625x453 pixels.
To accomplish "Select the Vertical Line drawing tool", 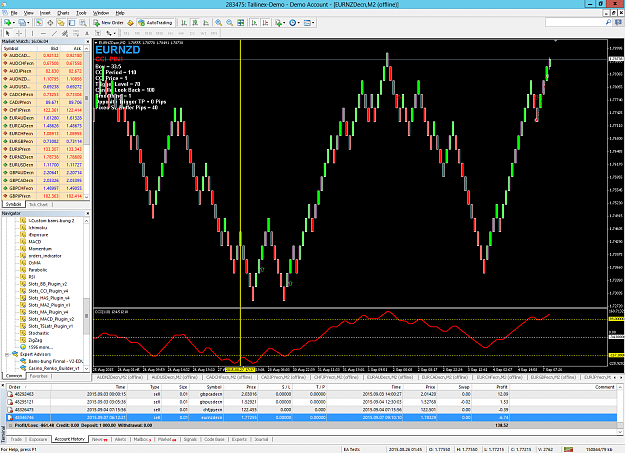I will (x=32, y=33).
